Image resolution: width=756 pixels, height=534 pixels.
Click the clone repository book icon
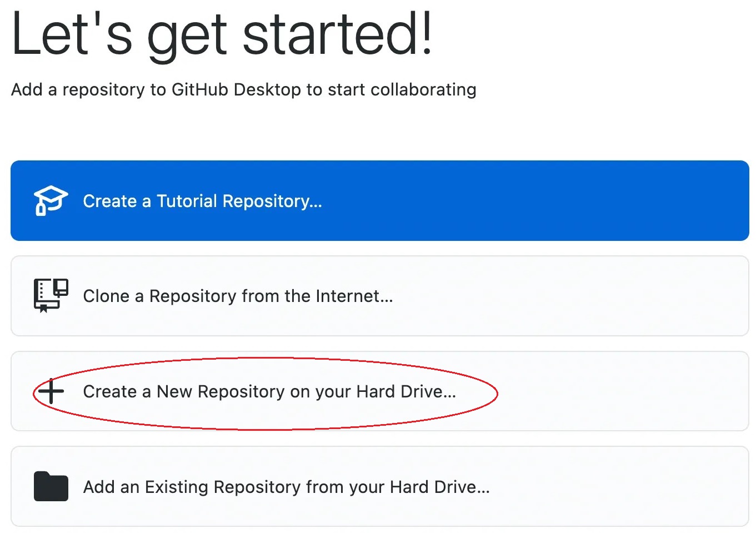click(51, 295)
